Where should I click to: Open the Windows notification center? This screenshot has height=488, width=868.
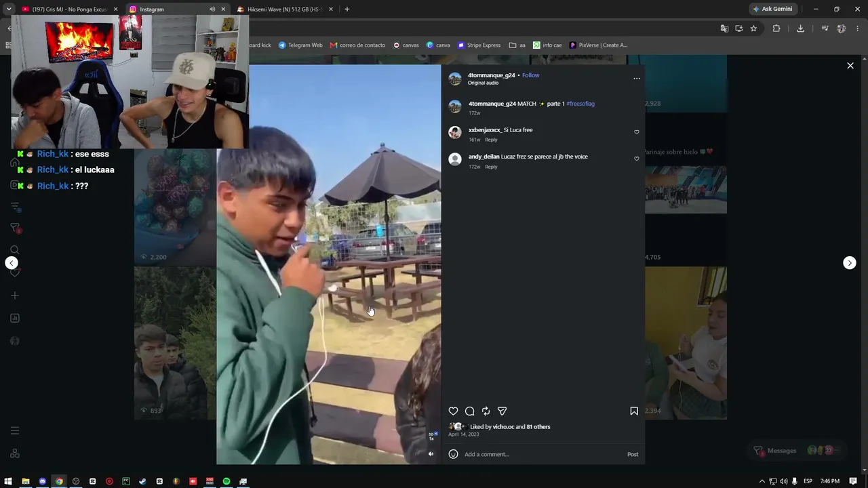pyautogui.click(x=853, y=481)
